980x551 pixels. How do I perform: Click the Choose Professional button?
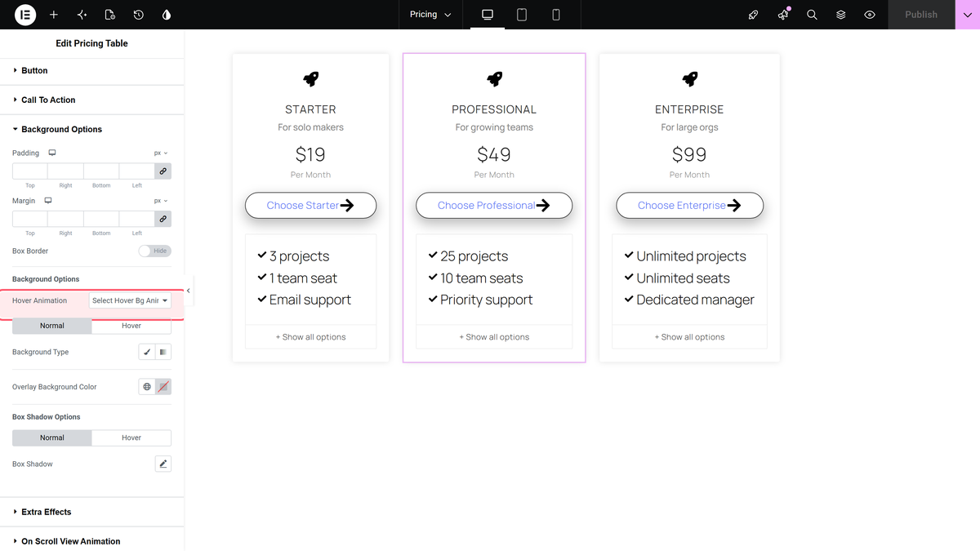[494, 206]
